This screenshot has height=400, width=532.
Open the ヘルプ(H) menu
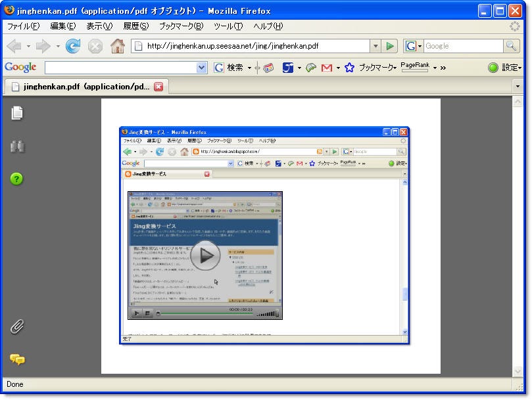[268, 26]
